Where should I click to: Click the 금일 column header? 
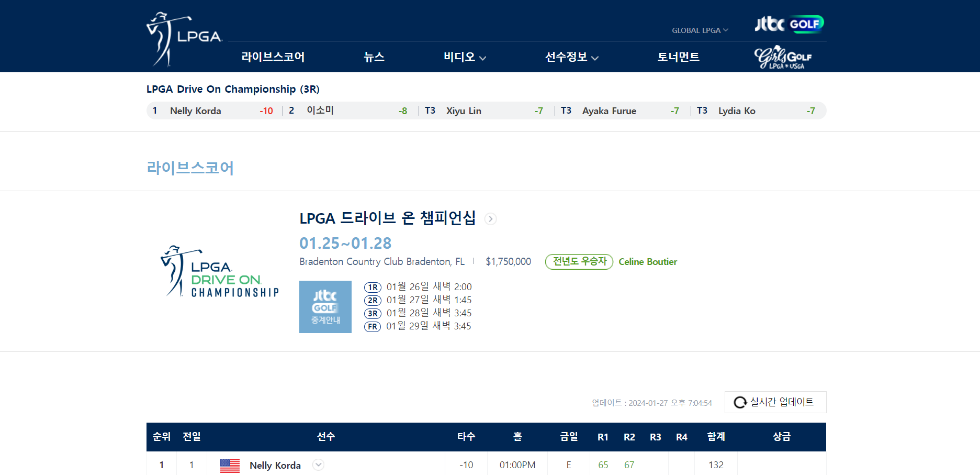tap(569, 437)
